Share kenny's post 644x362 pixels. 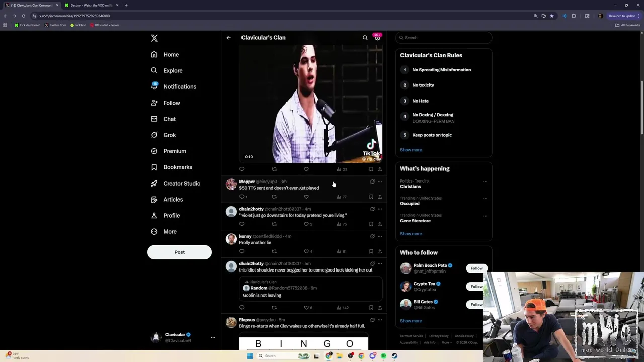(x=380, y=251)
